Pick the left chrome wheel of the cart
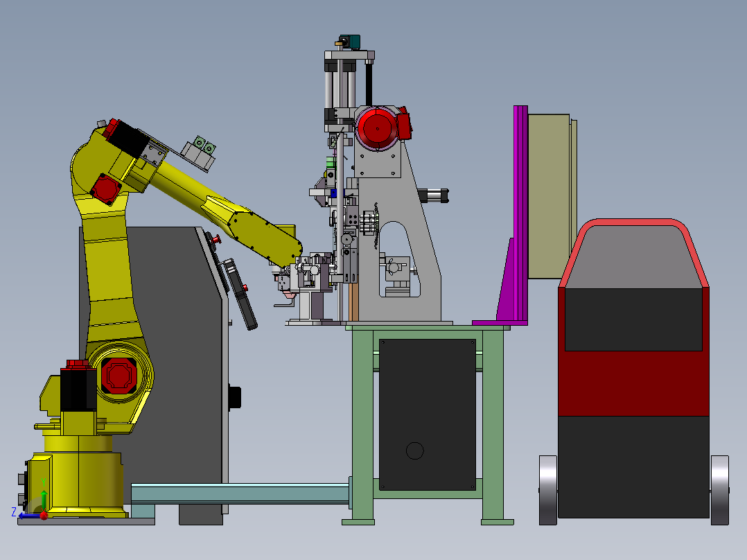Viewport: 747px width, 560px height. (548, 490)
